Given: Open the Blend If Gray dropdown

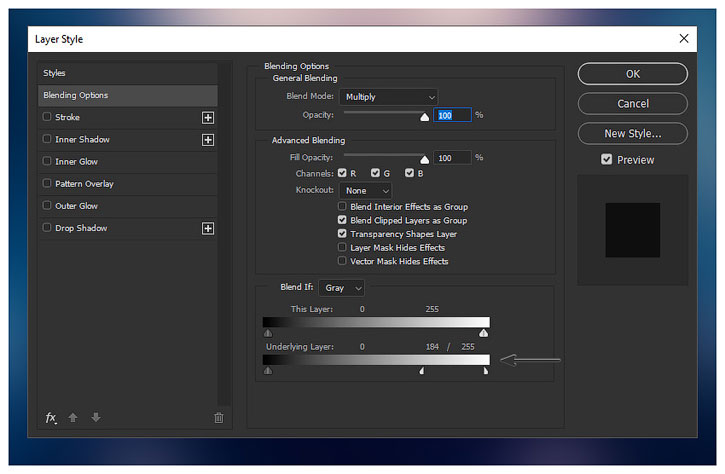Looking at the screenshot, I should 342,288.
